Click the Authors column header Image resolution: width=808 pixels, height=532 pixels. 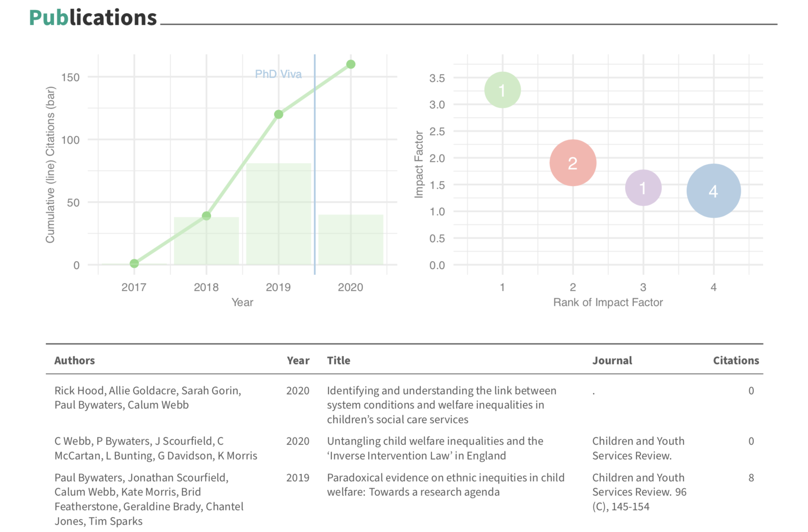point(74,360)
